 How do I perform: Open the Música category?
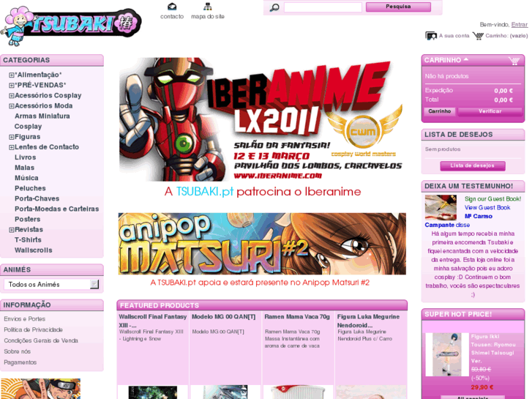click(x=26, y=178)
